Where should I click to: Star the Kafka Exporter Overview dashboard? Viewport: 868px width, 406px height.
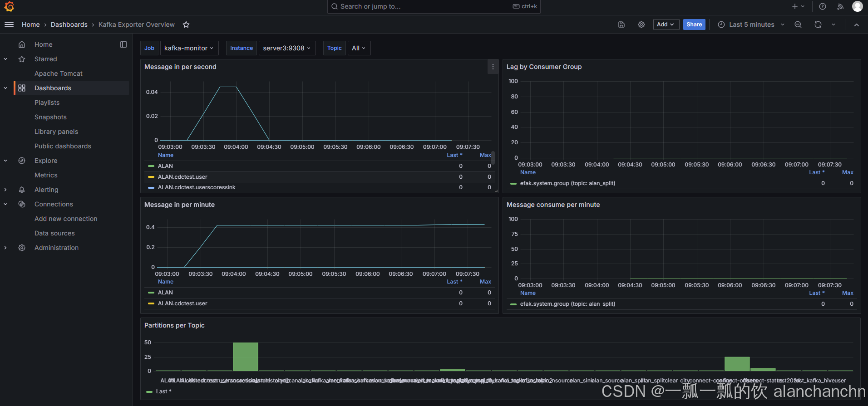pyautogui.click(x=186, y=24)
